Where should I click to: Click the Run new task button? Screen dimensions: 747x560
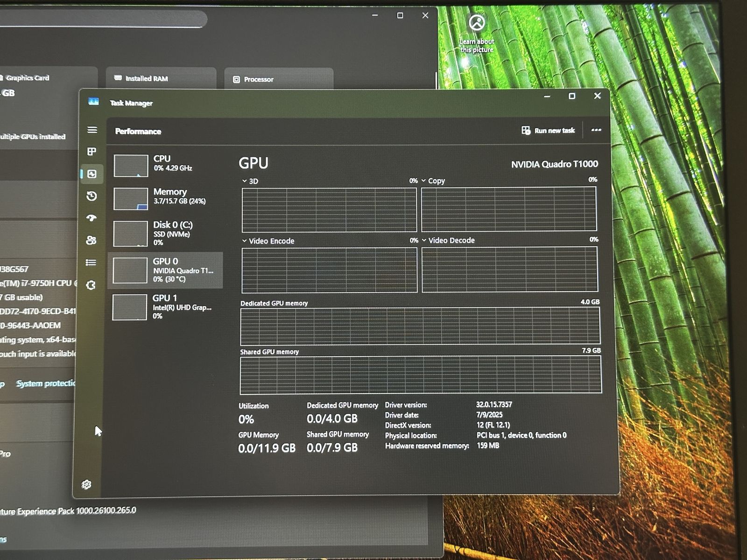(548, 131)
